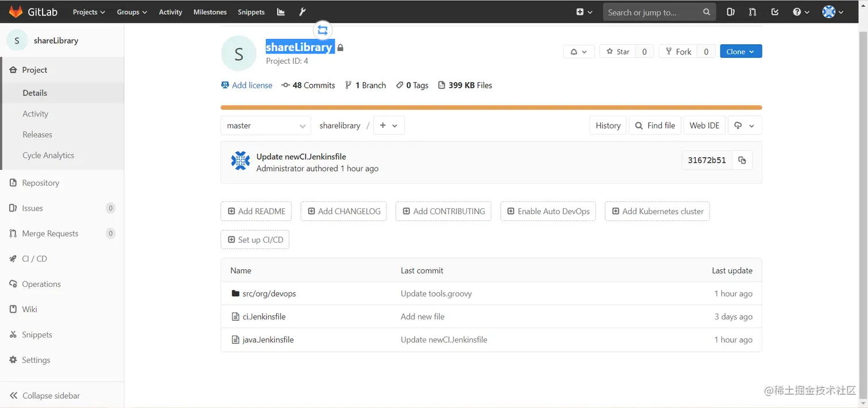The height and width of the screenshot is (408, 868).
Task: Open Repository section in sidebar
Action: (x=62, y=183)
